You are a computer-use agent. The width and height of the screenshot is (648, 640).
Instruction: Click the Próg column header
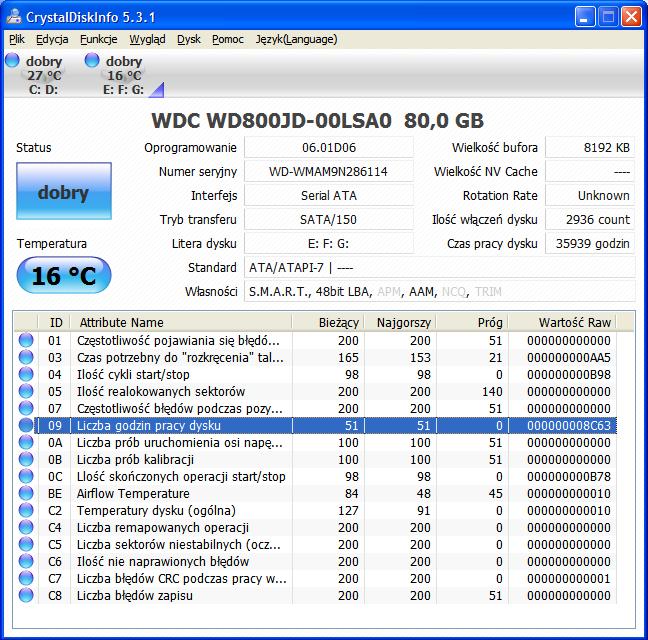point(472,322)
